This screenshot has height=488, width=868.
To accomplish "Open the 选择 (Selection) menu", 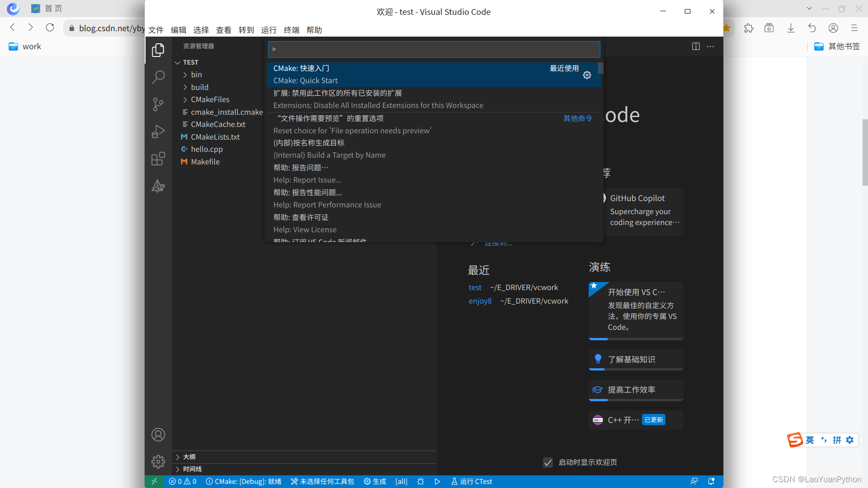I will pyautogui.click(x=201, y=30).
